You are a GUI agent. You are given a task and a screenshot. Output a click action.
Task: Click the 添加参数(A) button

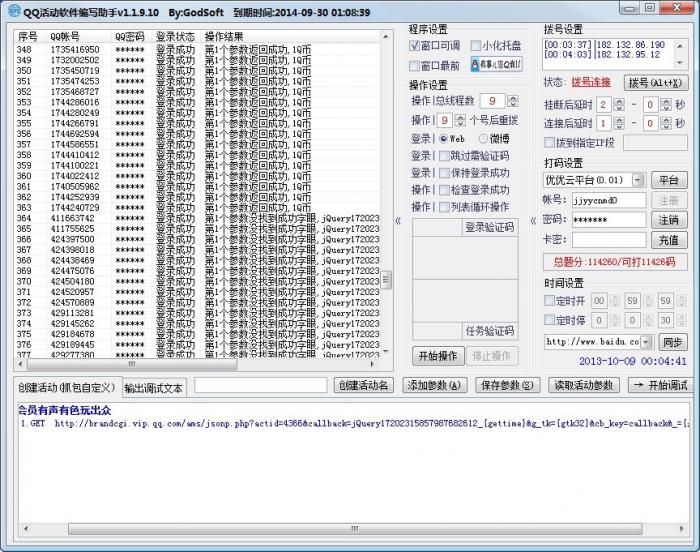434,385
